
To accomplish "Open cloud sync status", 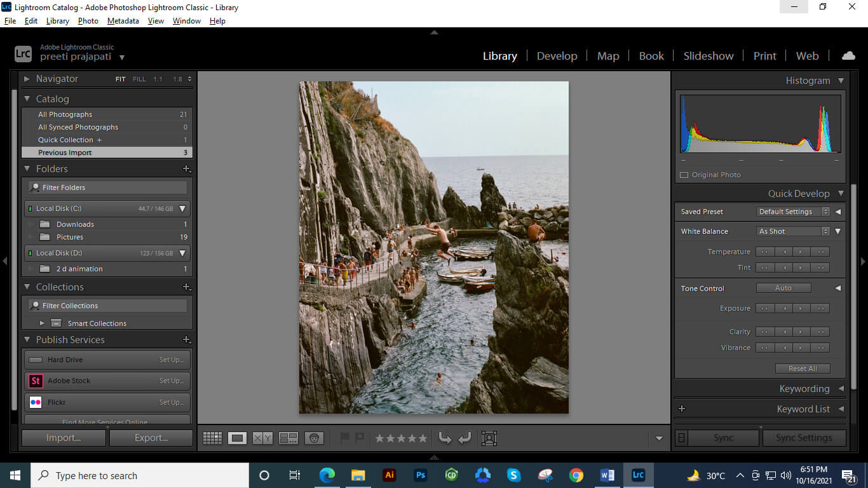I will [x=848, y=55].
